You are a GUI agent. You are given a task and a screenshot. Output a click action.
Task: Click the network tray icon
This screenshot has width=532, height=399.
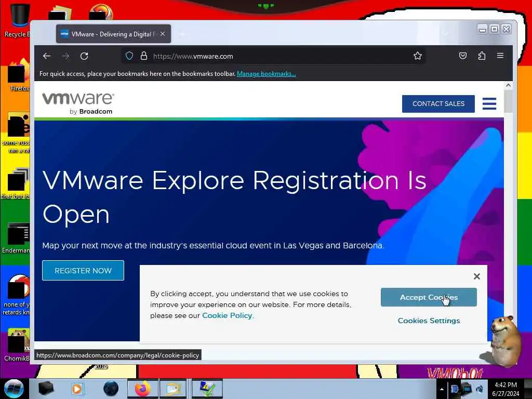point(467,389)
